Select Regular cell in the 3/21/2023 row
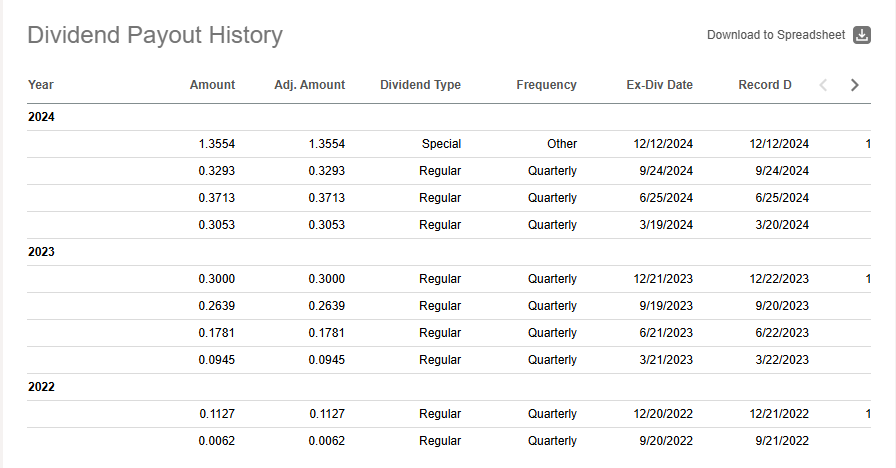The image size is (896, 468). tap(440, 360)
